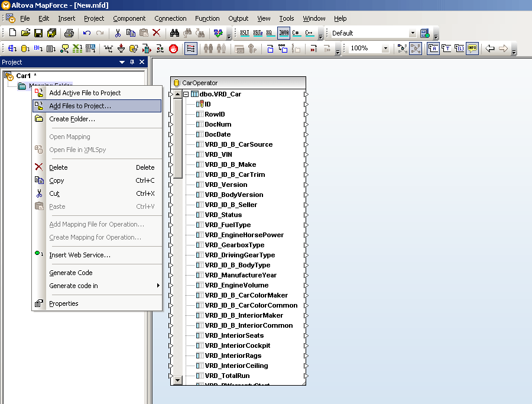532x404 pixels.
Task: Click CarOperator scrollbar down arrow
Action: tap(177, 380)
